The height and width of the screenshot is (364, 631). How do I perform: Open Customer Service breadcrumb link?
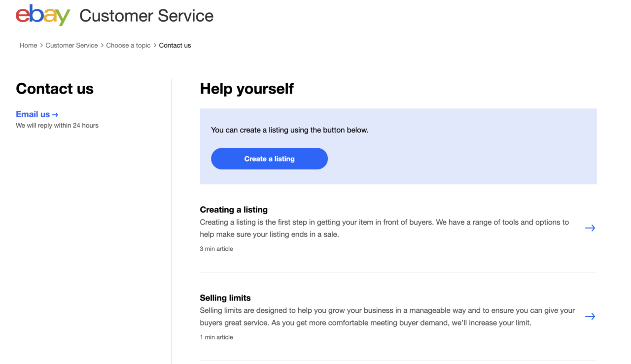click(x=71, y=45)
